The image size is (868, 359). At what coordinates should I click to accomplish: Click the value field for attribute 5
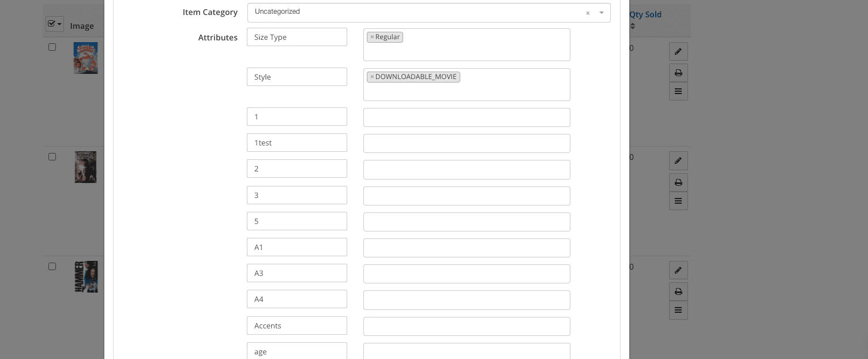tap(467, 222)
